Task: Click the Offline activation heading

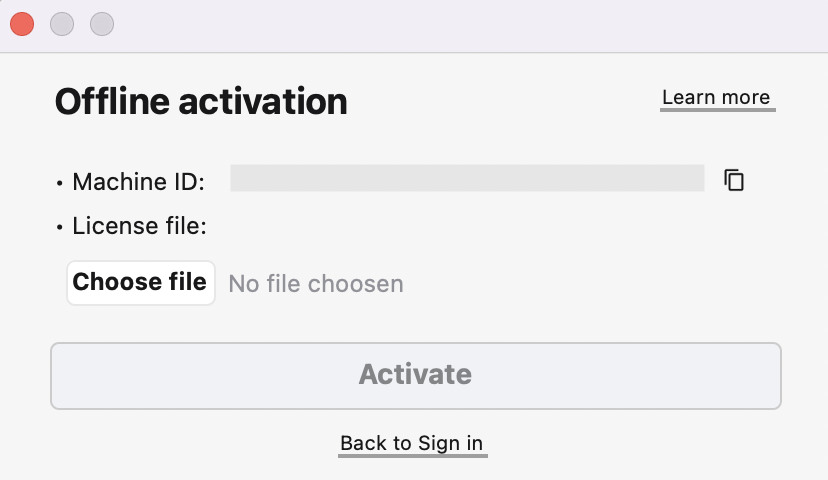Action: [x=201, y=101]
